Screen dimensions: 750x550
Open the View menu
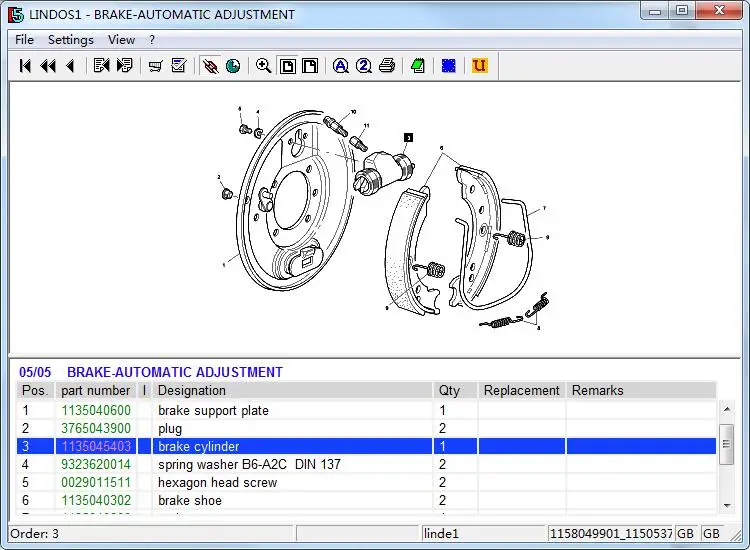point(121,40)
